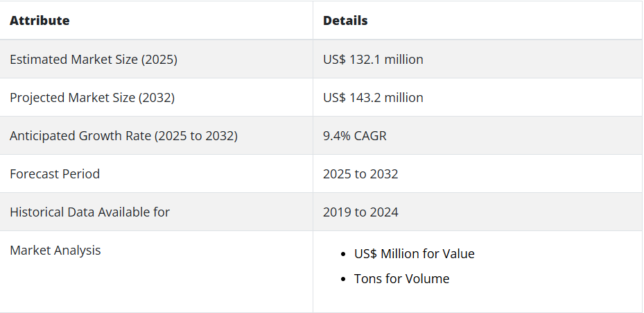
Task: Click the US$ 132.1 million value
Action: click(x=373, y=60)
